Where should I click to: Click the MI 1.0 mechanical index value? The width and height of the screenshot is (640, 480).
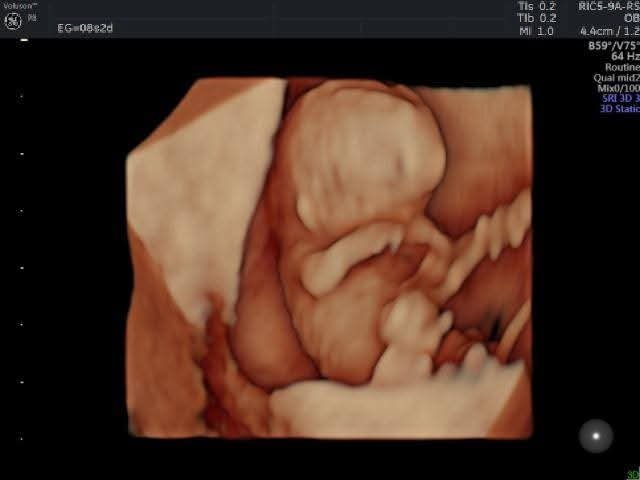537,31
